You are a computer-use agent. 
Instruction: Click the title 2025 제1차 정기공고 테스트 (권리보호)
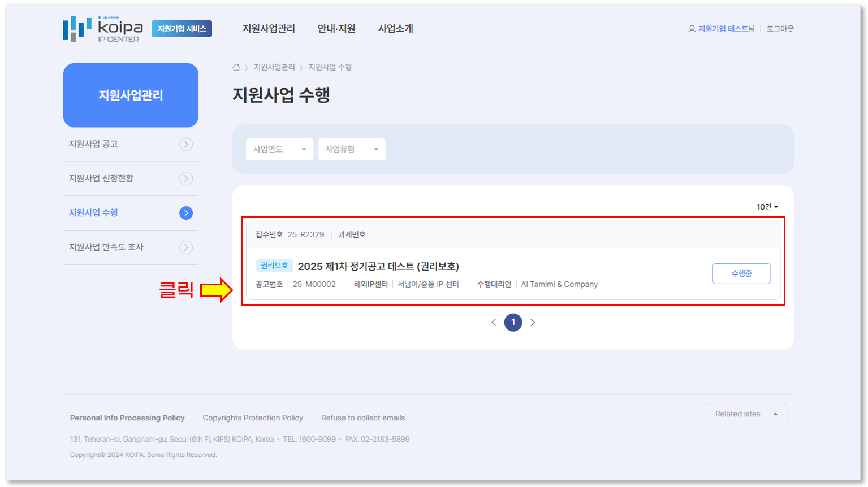378,266
